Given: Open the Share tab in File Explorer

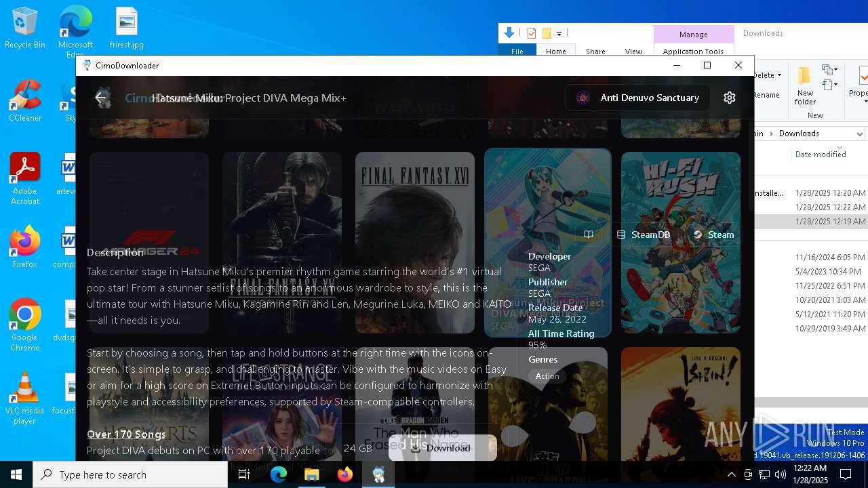Looking at the screenshot, I should [595, 52].
